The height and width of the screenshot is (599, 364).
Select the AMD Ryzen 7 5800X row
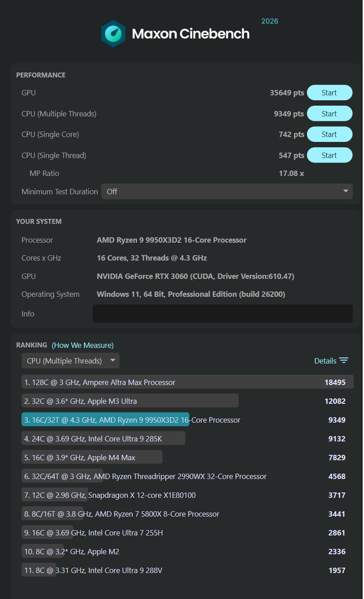[187, 514]
